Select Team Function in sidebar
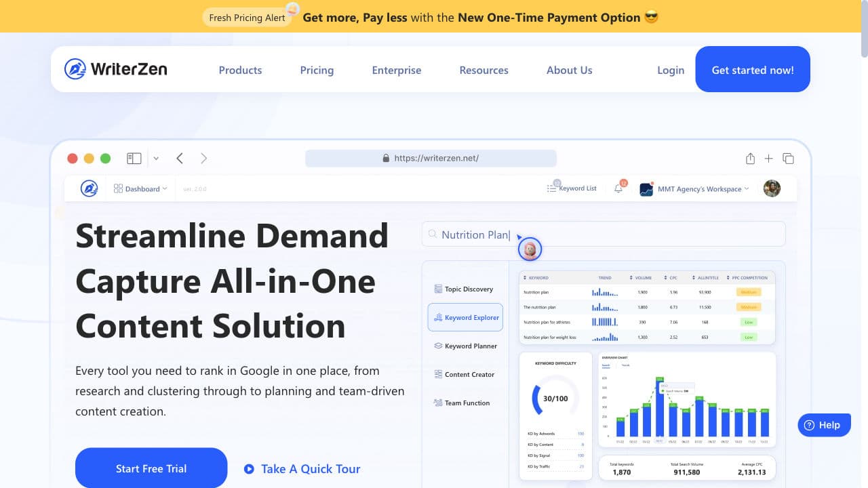This screenshot has height=488, width=868. coord(461,403)
